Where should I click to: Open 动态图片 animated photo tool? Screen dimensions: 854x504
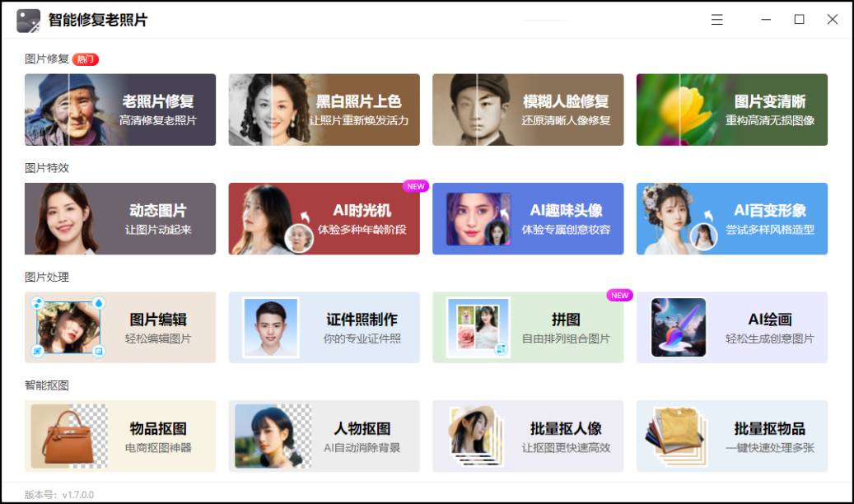119,218
